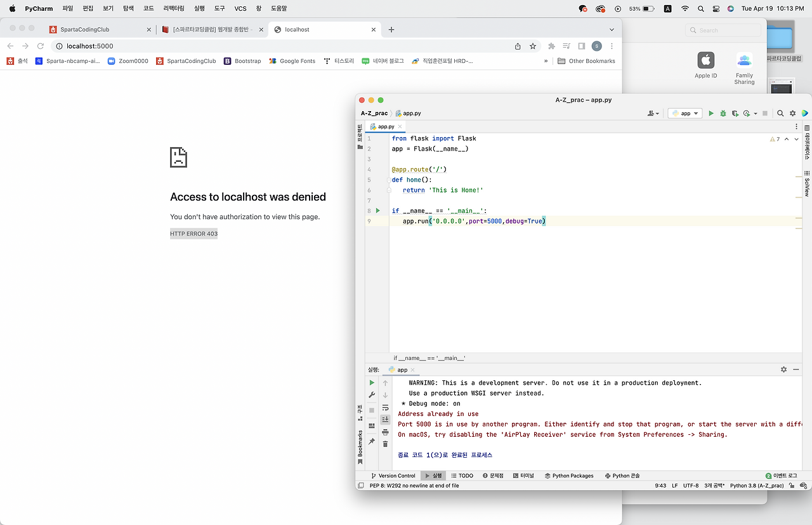The height and width of the screenshot is (525, 812).
Task: Switch to the 터미널 tool window tab
Action: click(524, 475)
